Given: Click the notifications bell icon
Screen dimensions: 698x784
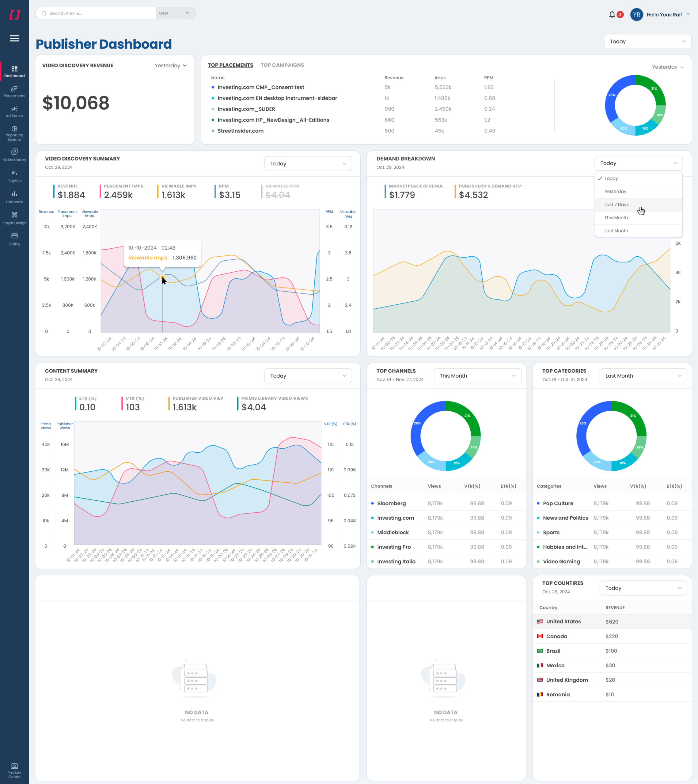Looking at the screenshot, I should pyautogui.click(x=612, y=15).
